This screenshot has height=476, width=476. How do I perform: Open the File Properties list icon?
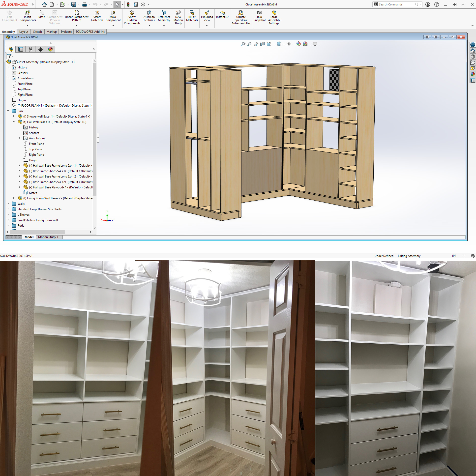tap(136, 4)
